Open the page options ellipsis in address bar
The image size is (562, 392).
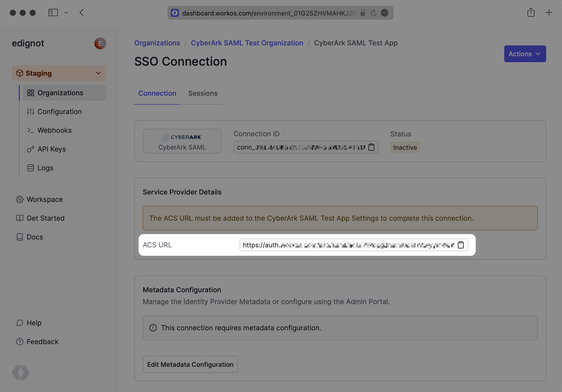384,13
